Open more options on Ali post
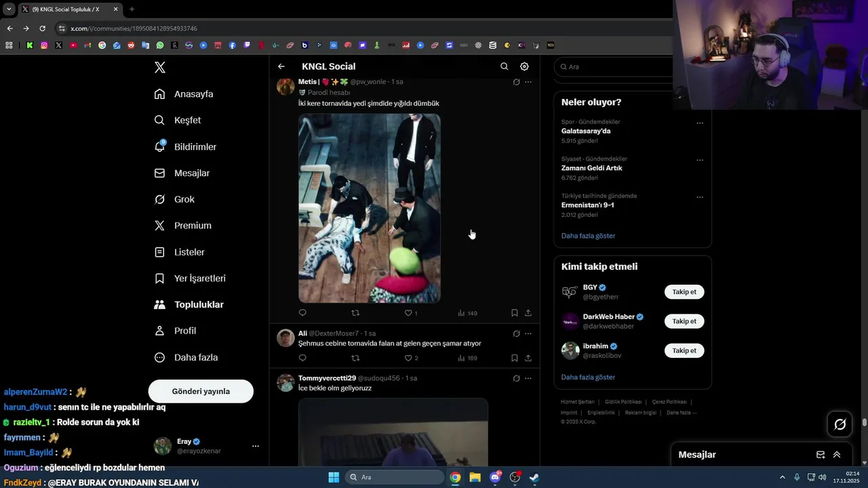Viewport: 868px width, 488px height. pyautogui.click(x=528, y=333)
